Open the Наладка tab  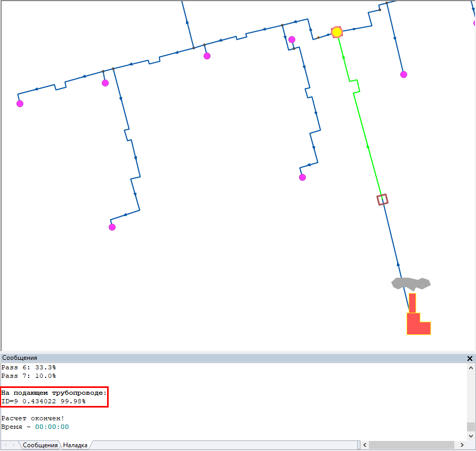click(75, 445)
